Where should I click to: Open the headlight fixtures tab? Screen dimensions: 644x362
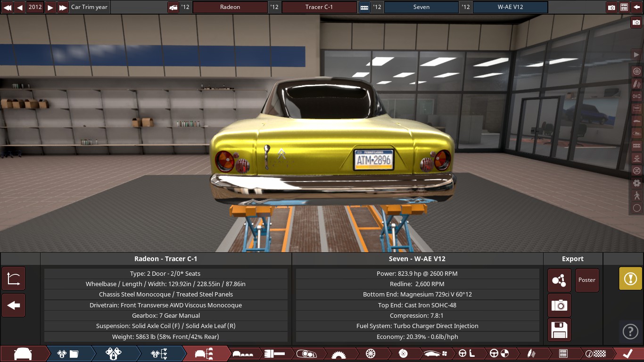click(307, 354)
